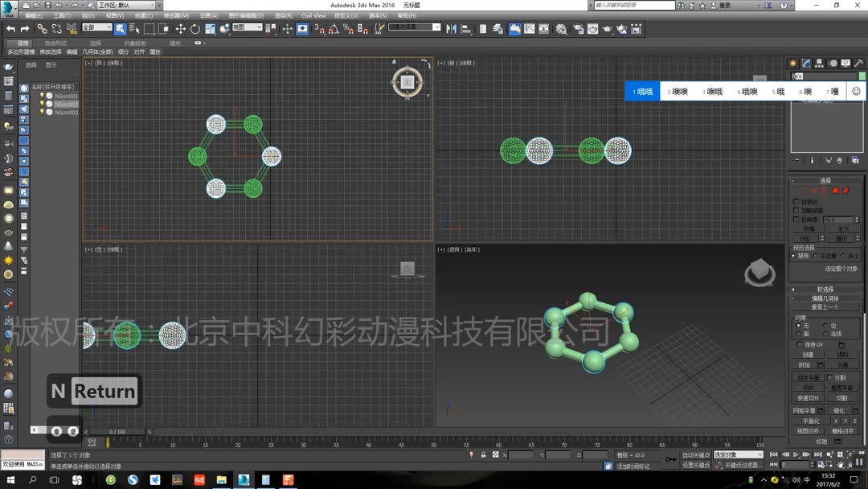Click the 扩大 selection button

pyautogui.click(x=845, y=228)
